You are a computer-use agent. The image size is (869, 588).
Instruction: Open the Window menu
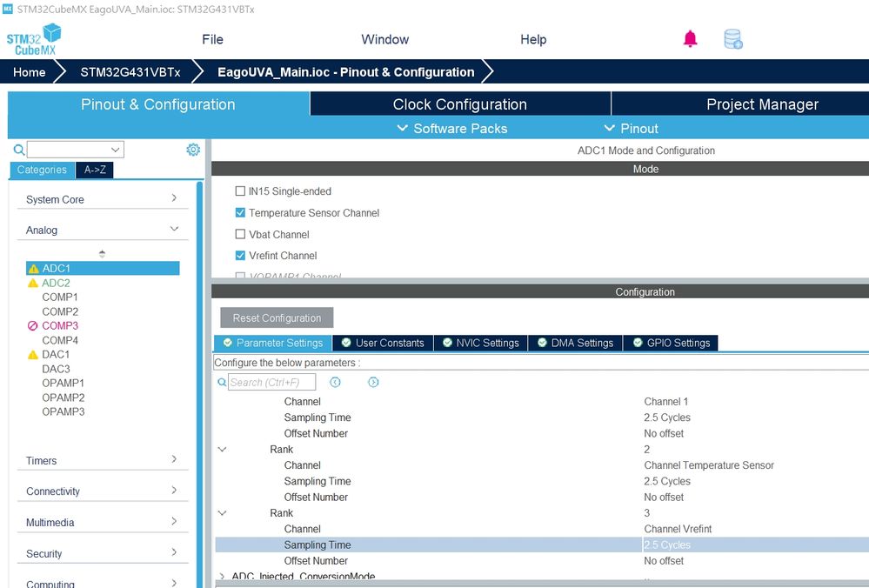coord(385,39)
